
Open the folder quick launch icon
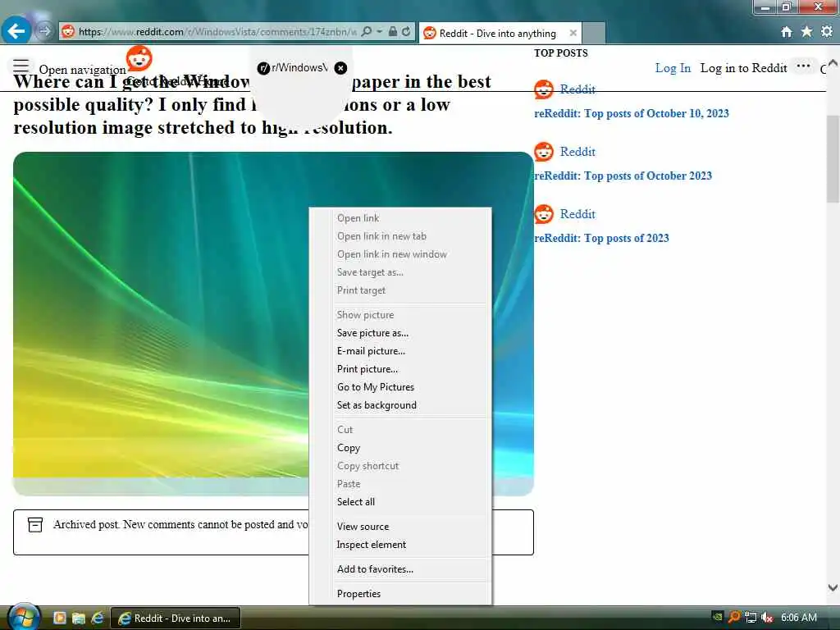79,618
